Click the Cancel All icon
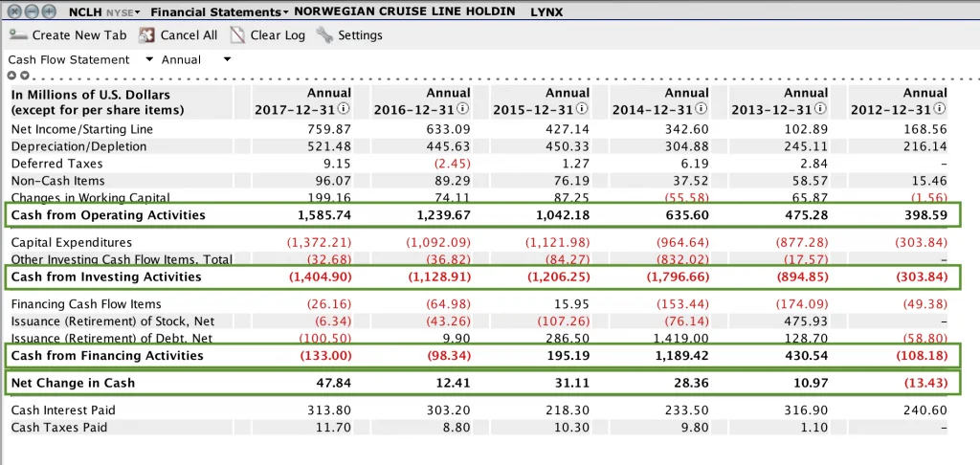The image size is (980, 465). pos(146,35)
